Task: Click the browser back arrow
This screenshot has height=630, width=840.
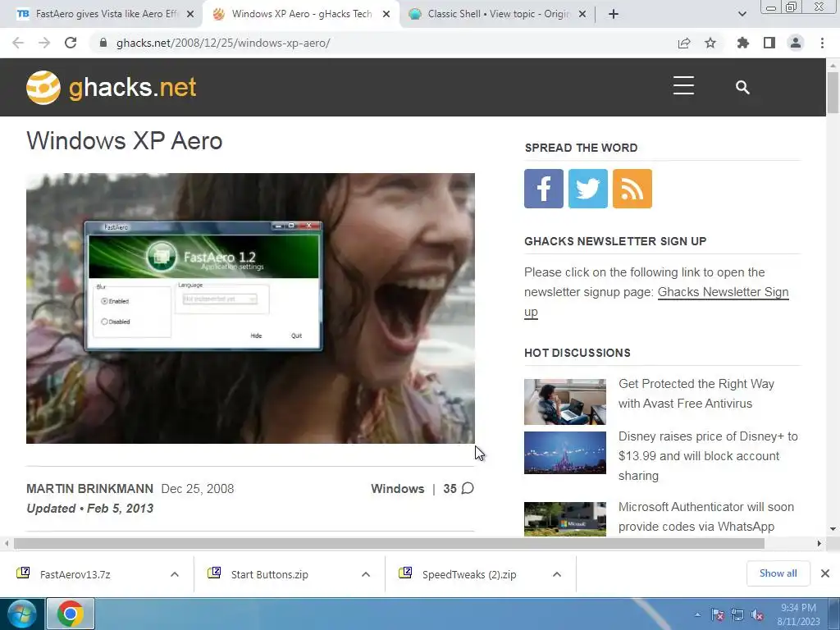Action: pos(18,43)
